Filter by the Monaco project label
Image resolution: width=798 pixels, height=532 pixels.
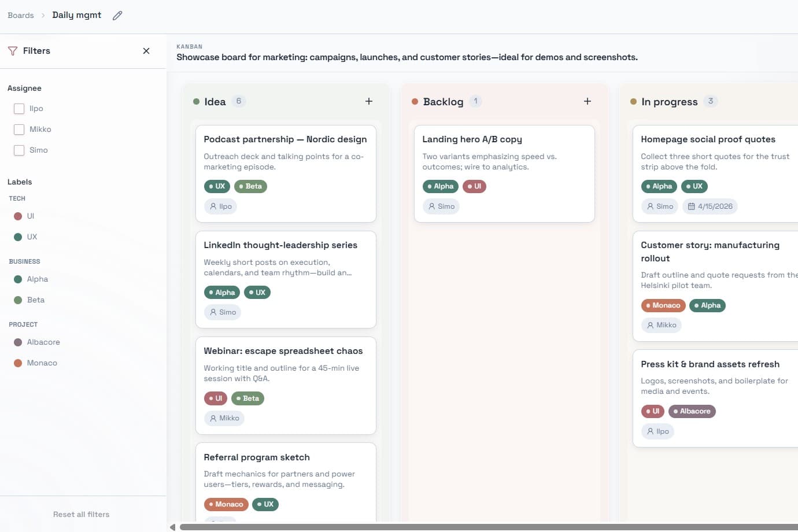pyautogui.click(x=35, y=363)
